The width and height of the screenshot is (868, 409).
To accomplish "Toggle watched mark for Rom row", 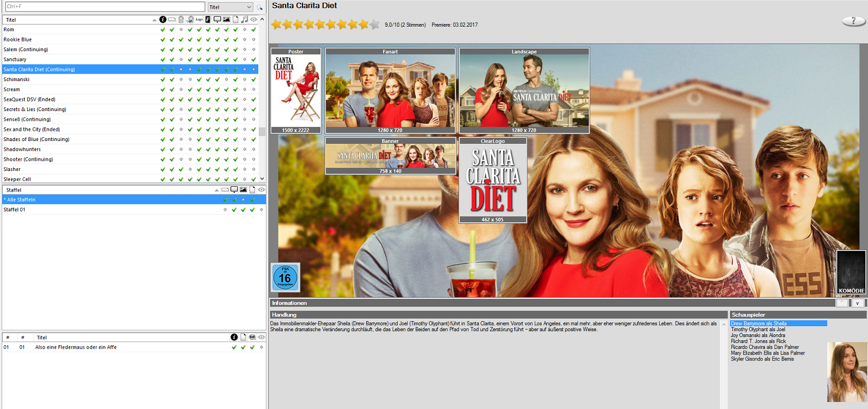I will 253,29.
